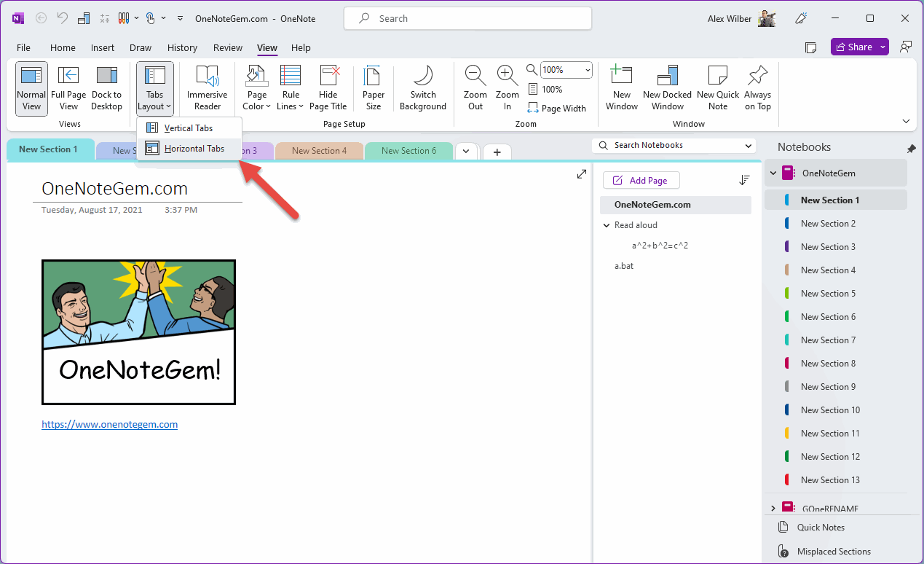924x564 pixels.
Task: Open Misplaced Sections
Action: (x=834, y=552)
